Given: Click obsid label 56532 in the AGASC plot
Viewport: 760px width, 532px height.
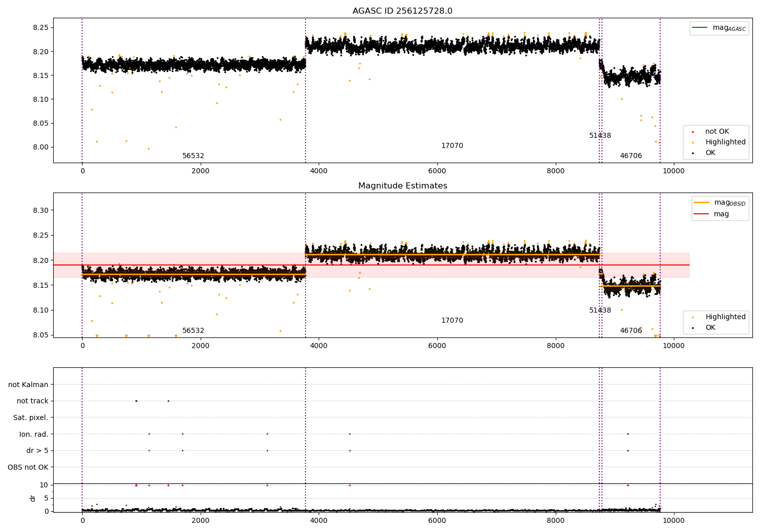Looking at the screenshot, I should click(x=193, y=156).
